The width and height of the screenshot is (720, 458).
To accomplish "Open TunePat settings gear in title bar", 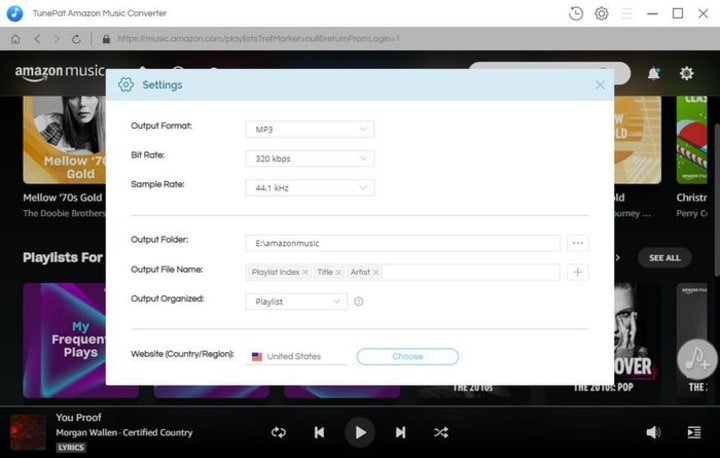I will [602, 13].
